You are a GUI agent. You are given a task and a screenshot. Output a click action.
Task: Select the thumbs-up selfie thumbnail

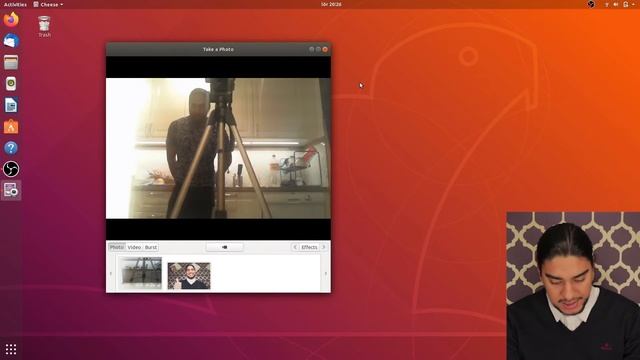[x=189, y=276]
